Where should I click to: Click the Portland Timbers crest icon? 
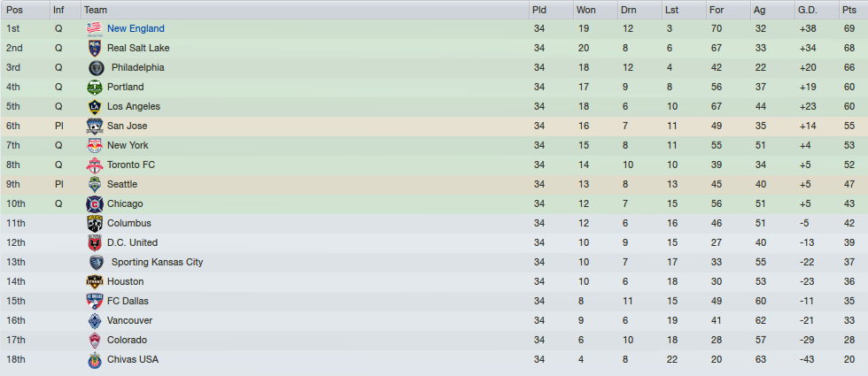(x=94, y=87)
